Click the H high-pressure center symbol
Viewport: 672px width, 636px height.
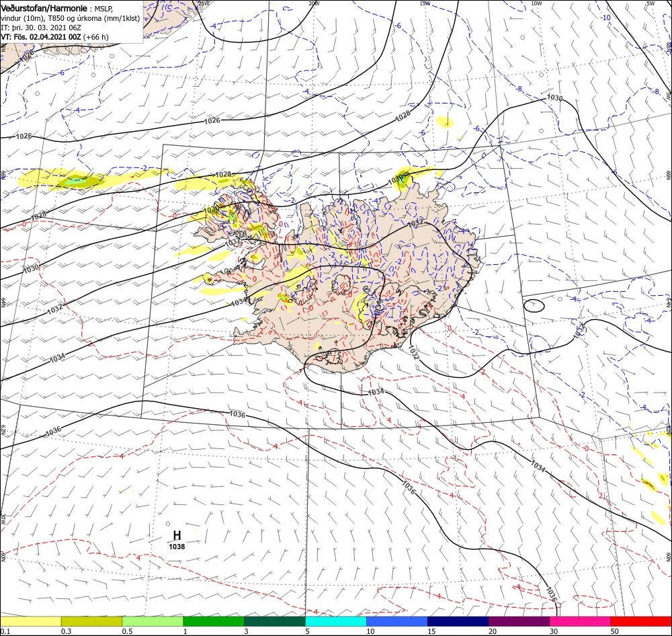click(177, 535)
